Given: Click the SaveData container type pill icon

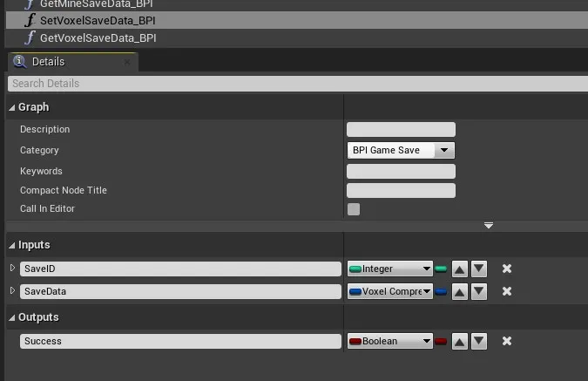Looking at the screenshot, I should tap(441, 291).
